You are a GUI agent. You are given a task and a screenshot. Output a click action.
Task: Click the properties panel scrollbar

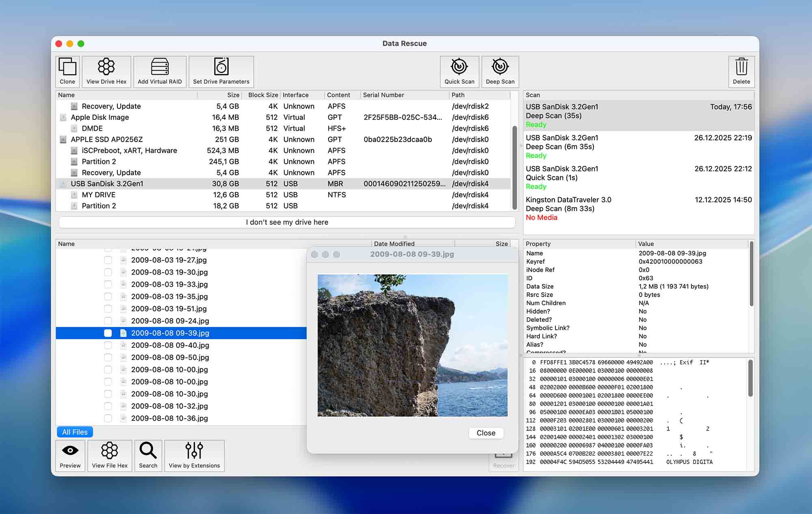[x=751, y=274]
